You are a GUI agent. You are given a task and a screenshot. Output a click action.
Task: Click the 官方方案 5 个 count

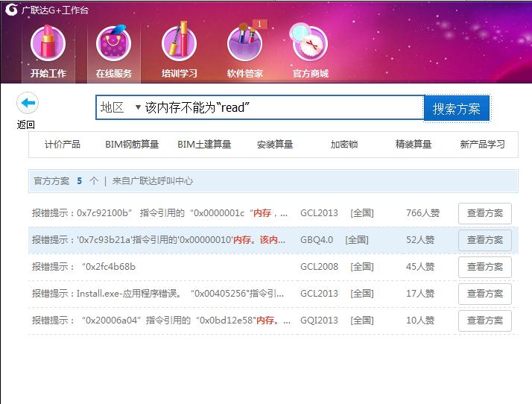(66, 181)
